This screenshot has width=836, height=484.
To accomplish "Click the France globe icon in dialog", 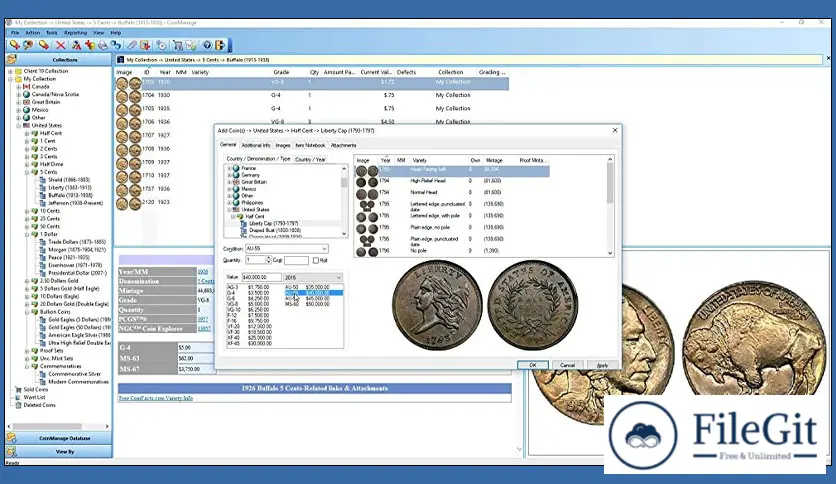I will 236,168.
